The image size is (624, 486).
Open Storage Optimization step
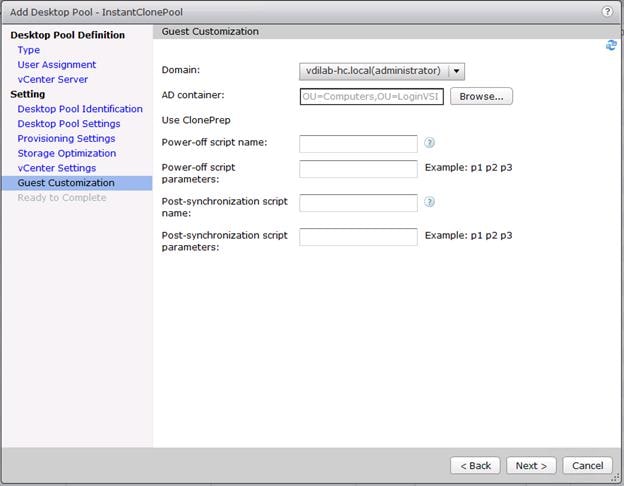[66, 153]
